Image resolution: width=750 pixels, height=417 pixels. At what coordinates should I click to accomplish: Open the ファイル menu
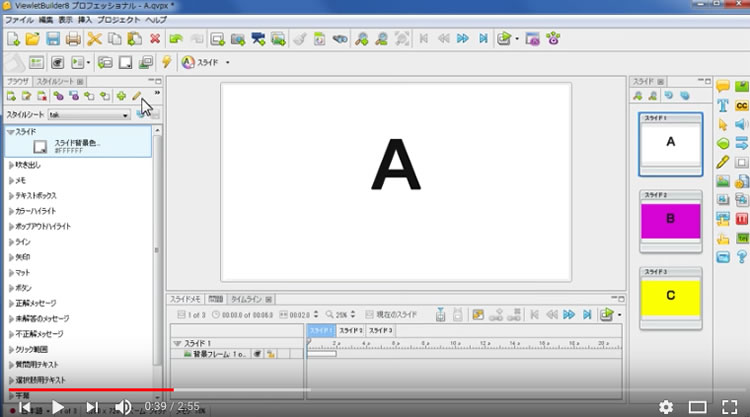coord(19,20)
